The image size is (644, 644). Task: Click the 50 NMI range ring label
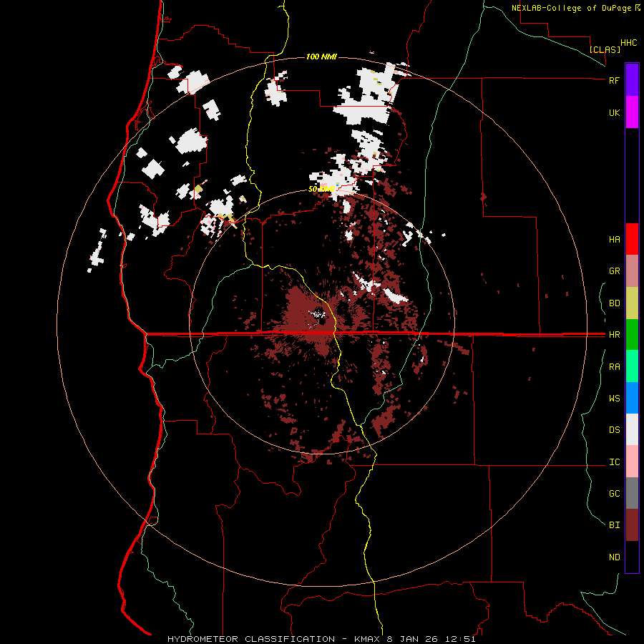pyautogui.click(x=321, y=190)
